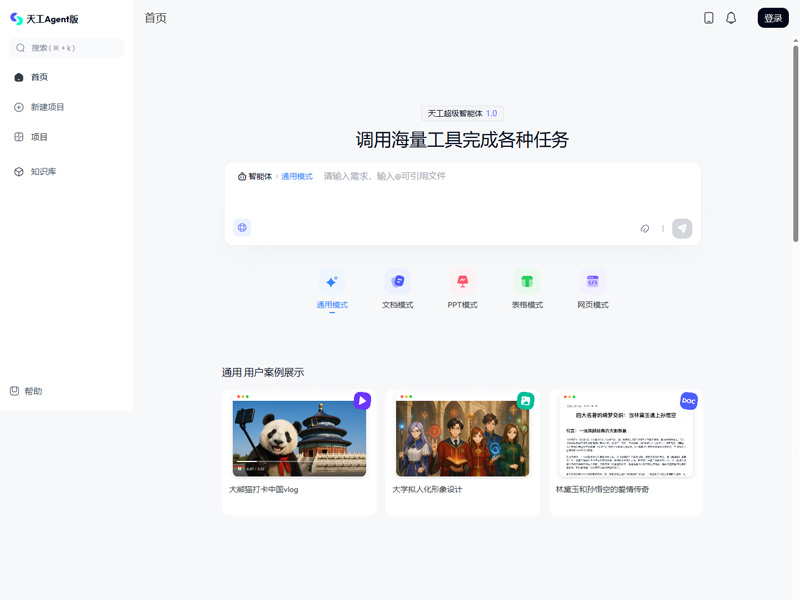800x600 pixels.
Task: Click the search input in sidebar
Action: (x=66, y=48)
